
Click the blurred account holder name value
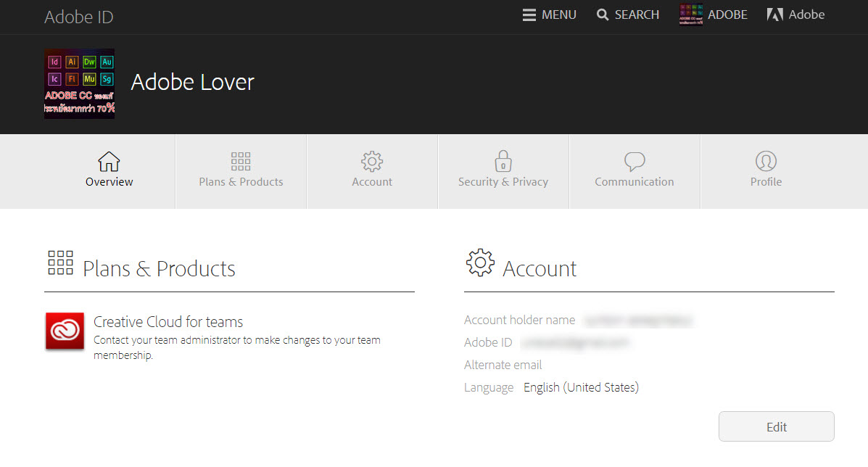[638, 321]
